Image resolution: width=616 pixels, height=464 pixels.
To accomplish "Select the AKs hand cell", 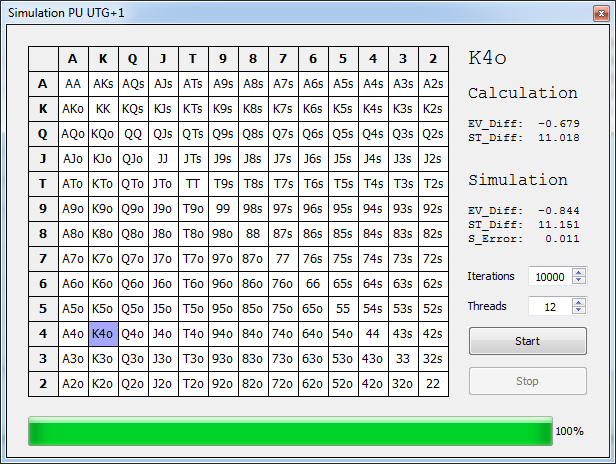I will coord(103,84).
